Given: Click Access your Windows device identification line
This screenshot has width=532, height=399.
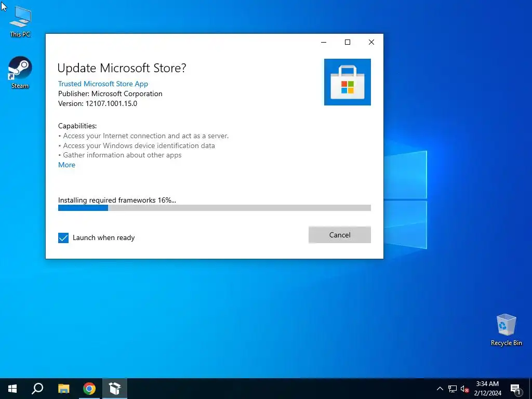Looking at the screenshot, I should [x=137, y=145].
